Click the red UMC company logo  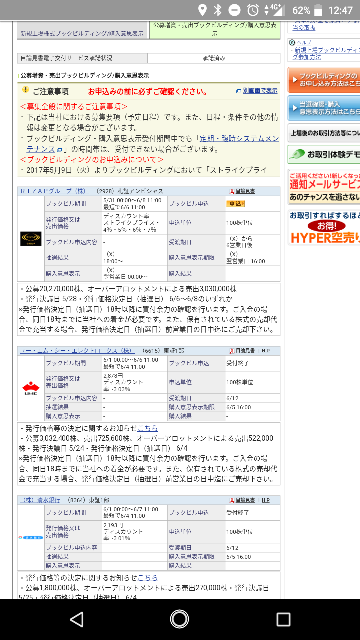click(31, 388)
